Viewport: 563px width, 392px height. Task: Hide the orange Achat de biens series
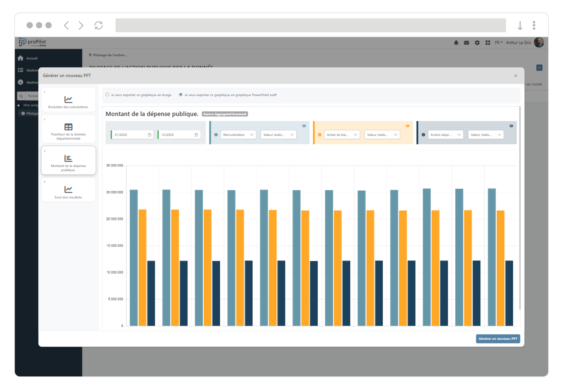tap(407, 126)
